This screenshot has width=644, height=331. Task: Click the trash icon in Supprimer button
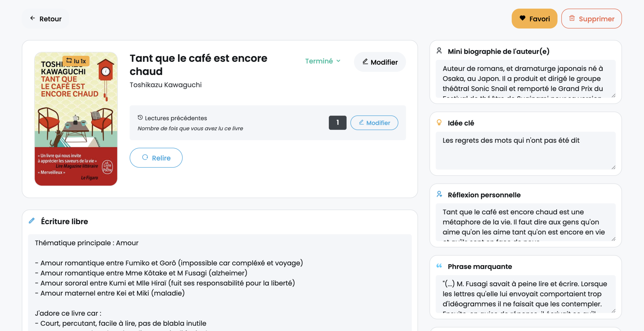click(x=572, y=18)
